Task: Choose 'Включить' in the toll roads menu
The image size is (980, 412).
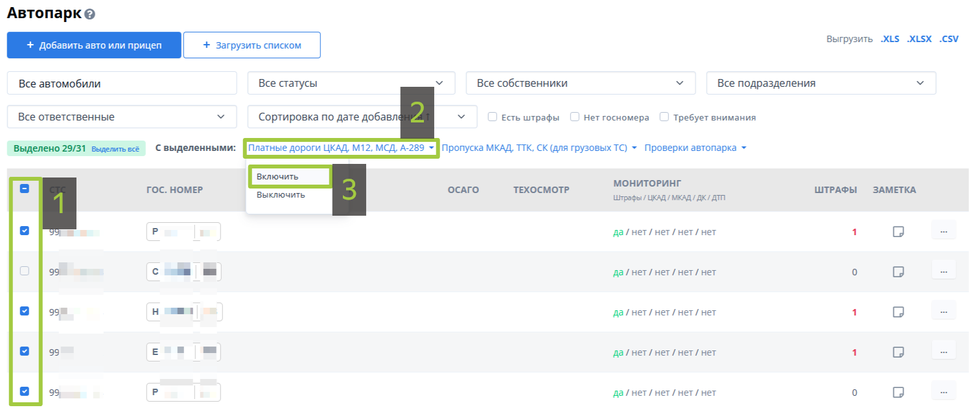Action: click(x=277, y=176)
